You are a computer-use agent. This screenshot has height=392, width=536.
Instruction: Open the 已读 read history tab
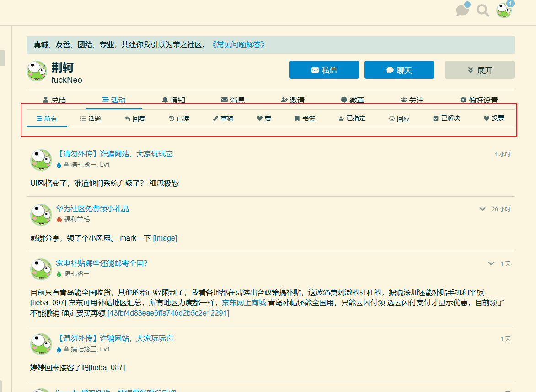point(179,118)
